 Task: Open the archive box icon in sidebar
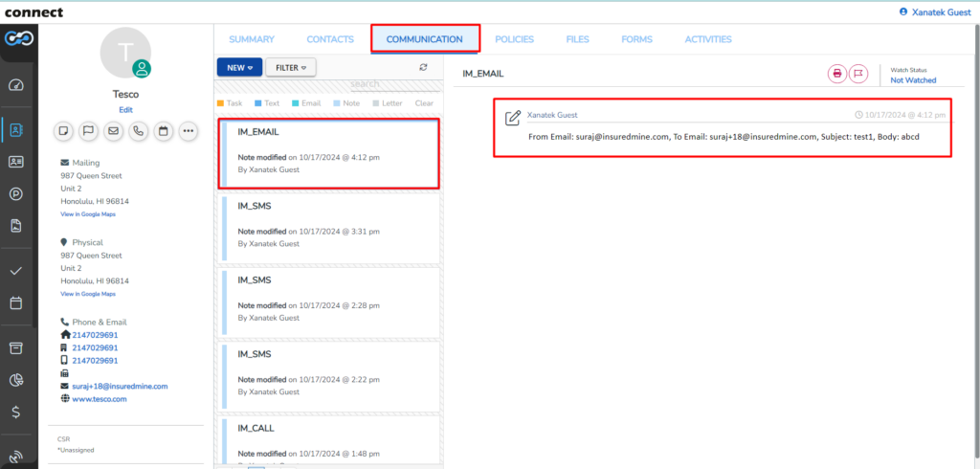point(17,348)
